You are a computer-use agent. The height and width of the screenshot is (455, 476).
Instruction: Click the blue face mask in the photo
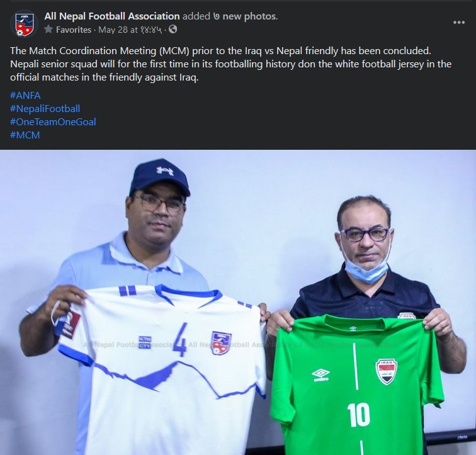(x=365, y=269)
